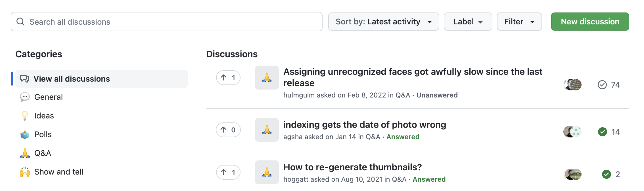Expand the Label dropdown

pos(468,22)
